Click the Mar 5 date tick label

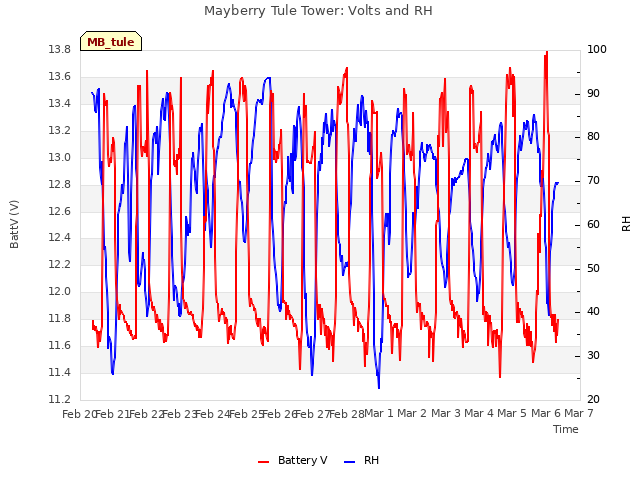click(512, 413)
